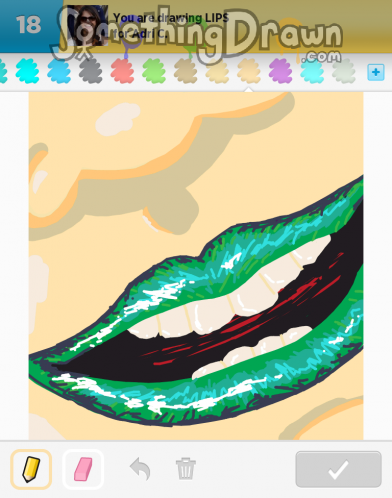This screenshot has width=392, height=498.
Task: Select the yellow pencil tool
Action: click(31, 469)
